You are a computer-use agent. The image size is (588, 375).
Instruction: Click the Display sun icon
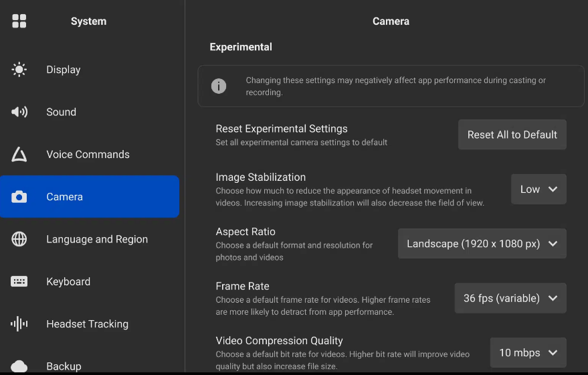pos(19,70)
